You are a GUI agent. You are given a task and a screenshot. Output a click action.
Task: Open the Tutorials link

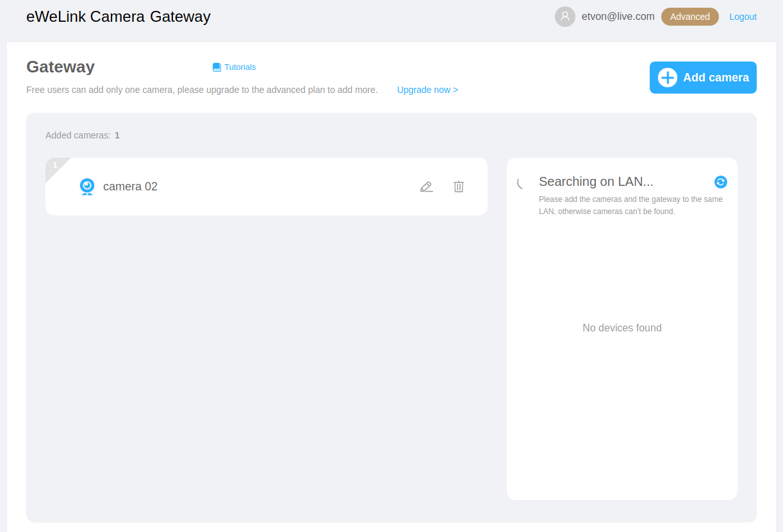pos(240,67)
